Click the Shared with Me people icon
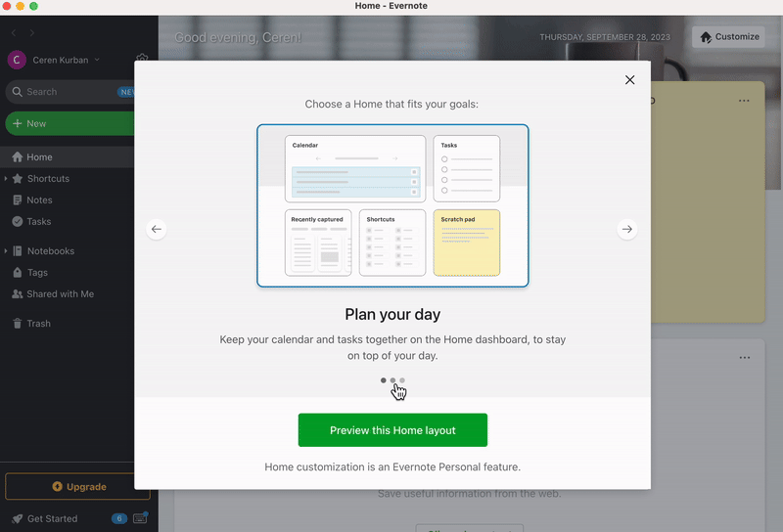 point(17,294)
